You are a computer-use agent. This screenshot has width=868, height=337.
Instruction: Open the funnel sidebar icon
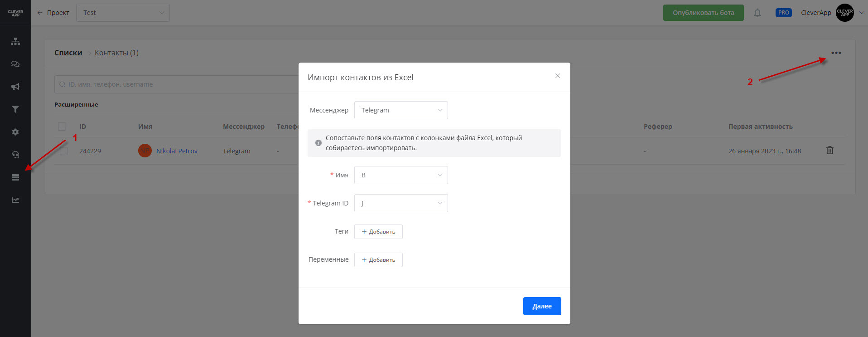15,109
